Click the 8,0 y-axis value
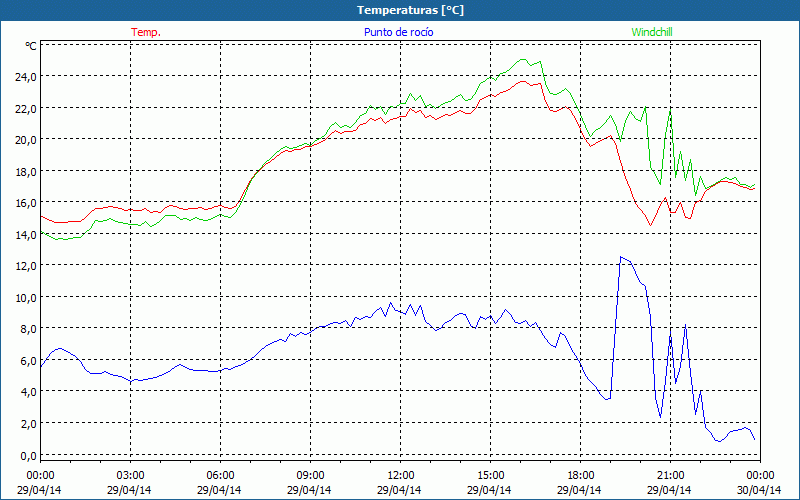800x500 pixels. coord(29,329)
